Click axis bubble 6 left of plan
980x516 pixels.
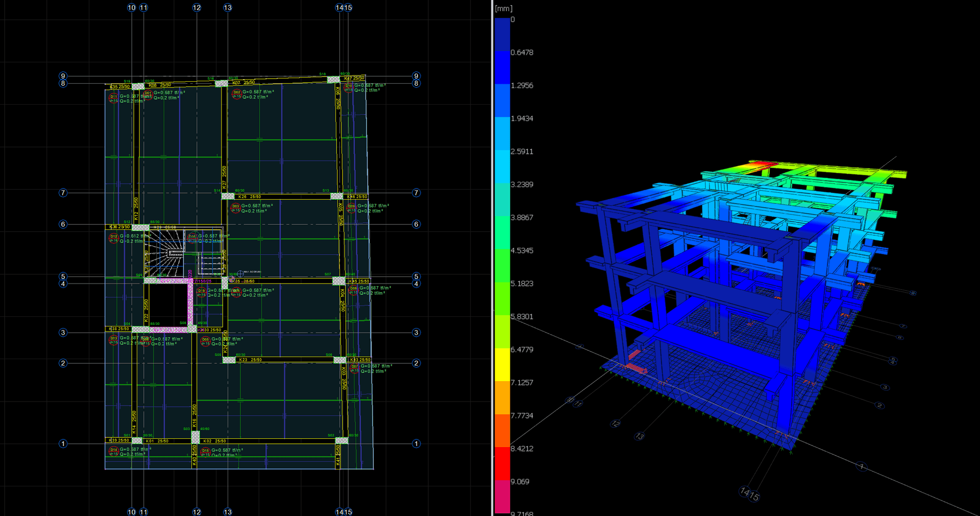[63, 224]
